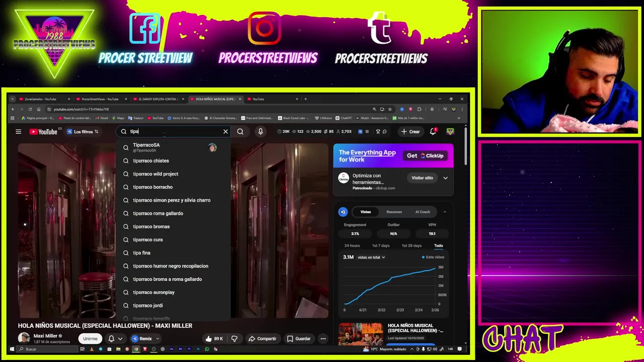The height and width of the screenshot is (362, 644).
Task: Choose suggestion "tiparraco chistes"
Action: coord(174,161)
